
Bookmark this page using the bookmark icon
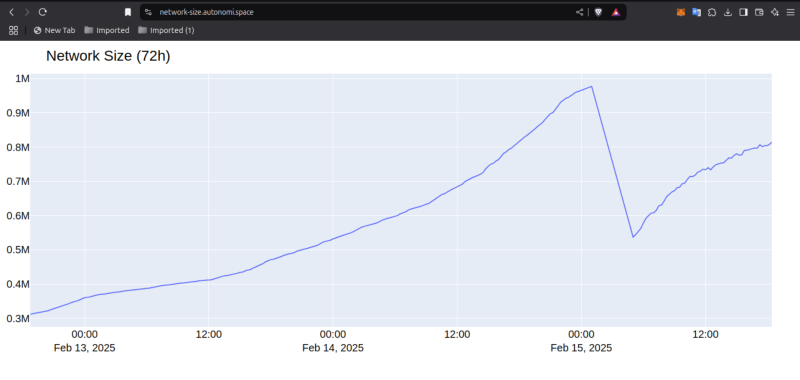tap(128, 12)
